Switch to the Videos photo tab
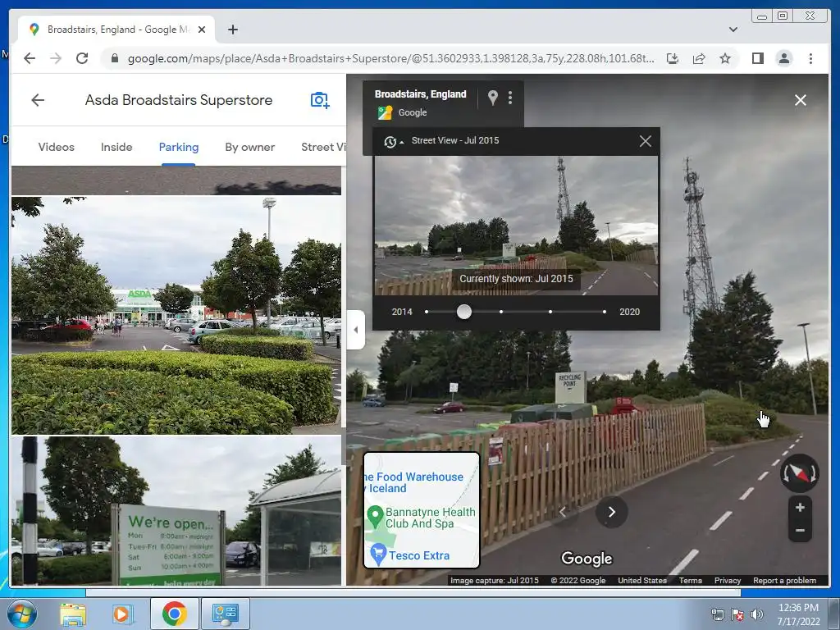The height and width of the screenshot is (630, 840). point(57,147)
